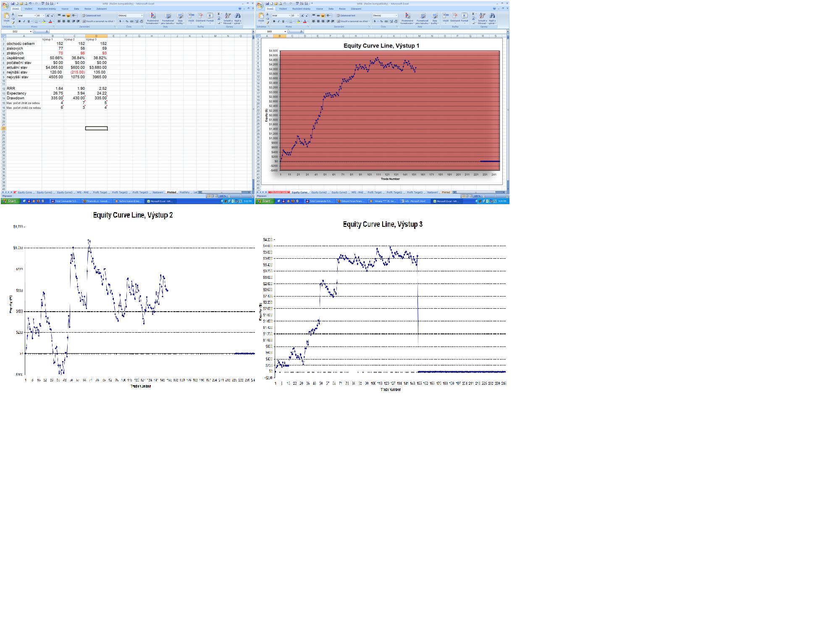Open the Obecný number format dropdown in right window
Viewport: 840px width, 630px height.
[x=396, y=16]
